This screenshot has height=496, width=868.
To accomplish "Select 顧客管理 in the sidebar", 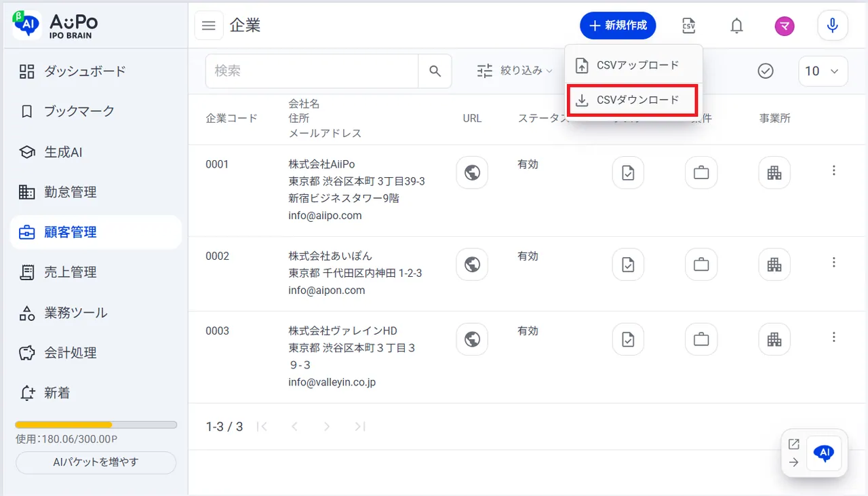I will 96,232.
